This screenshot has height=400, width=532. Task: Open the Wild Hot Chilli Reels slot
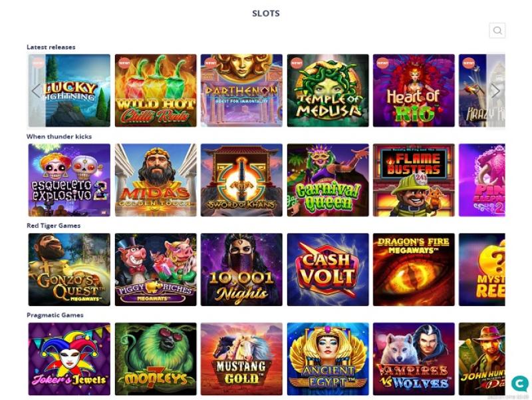pos(156,91)
